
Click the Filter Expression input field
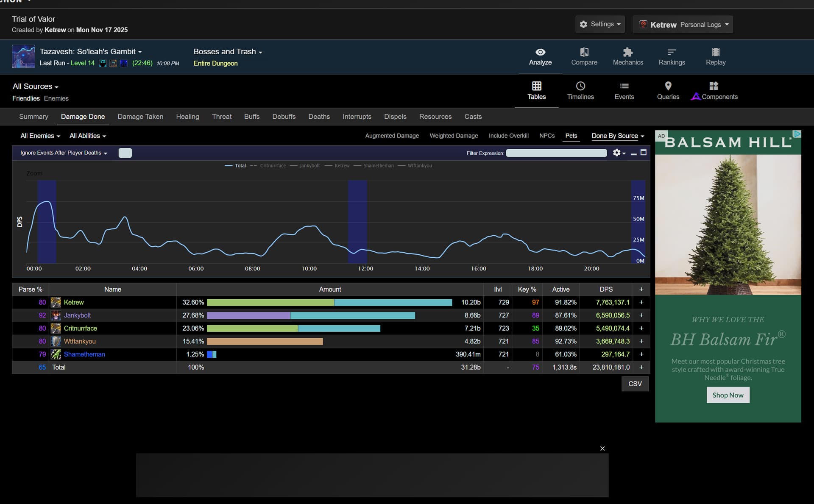pos(556,153)
